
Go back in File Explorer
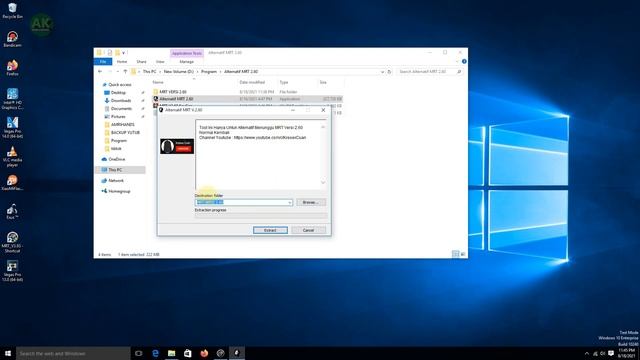(100, 71)
